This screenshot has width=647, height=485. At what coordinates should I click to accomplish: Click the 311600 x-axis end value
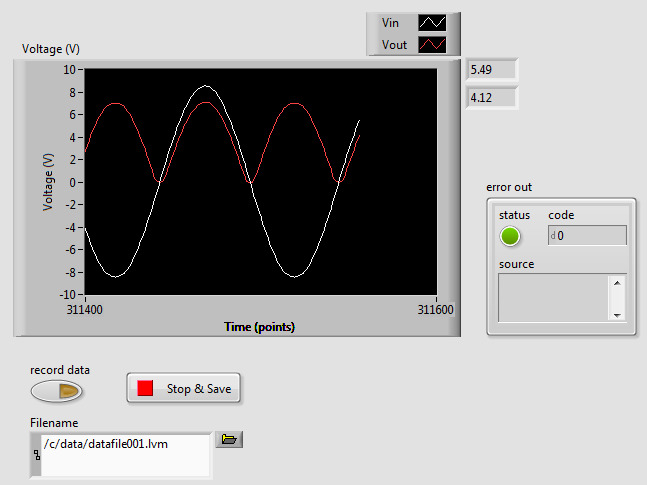[436, 311]
